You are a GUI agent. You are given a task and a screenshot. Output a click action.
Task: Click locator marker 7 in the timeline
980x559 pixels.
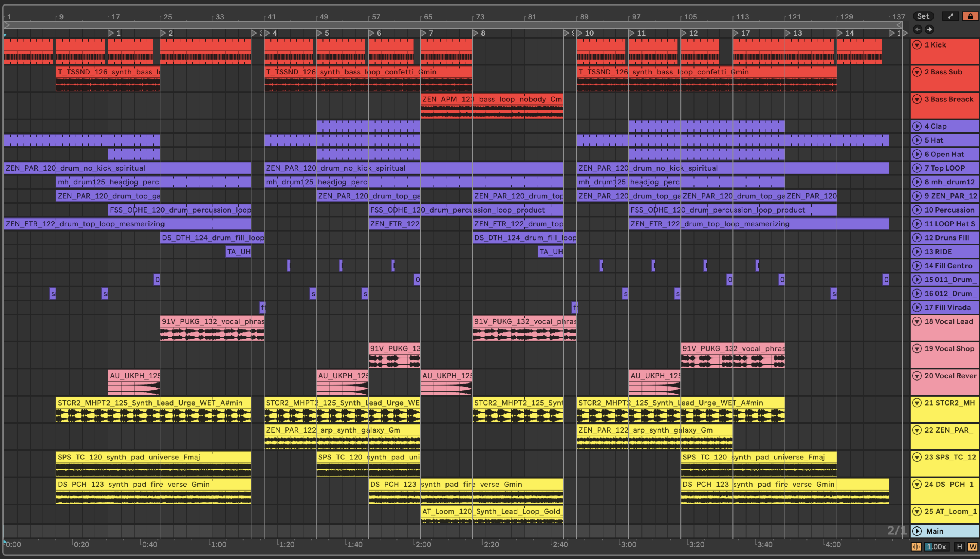click(x=424, y=33)
